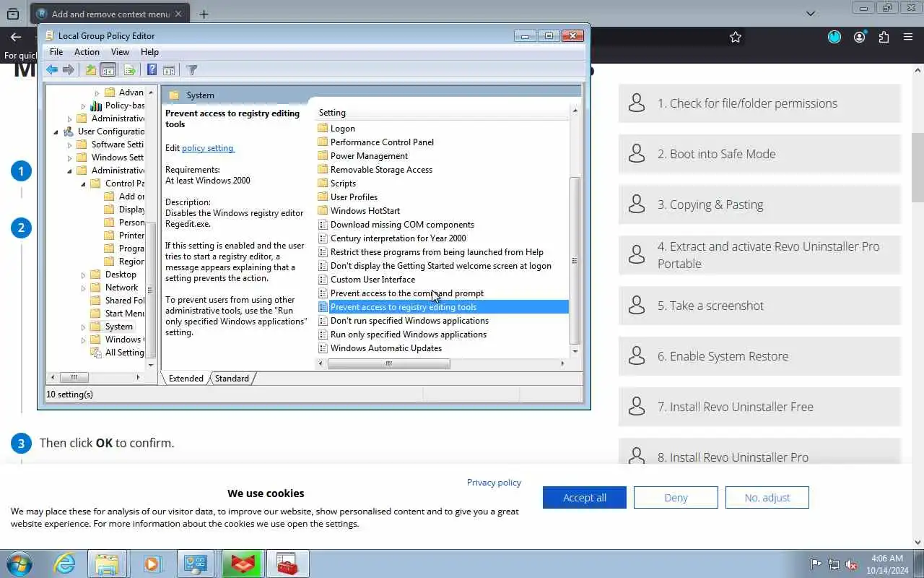924x578 pixels.
Task: Click the browser bookmark star icon
Action: coord(736,37)
